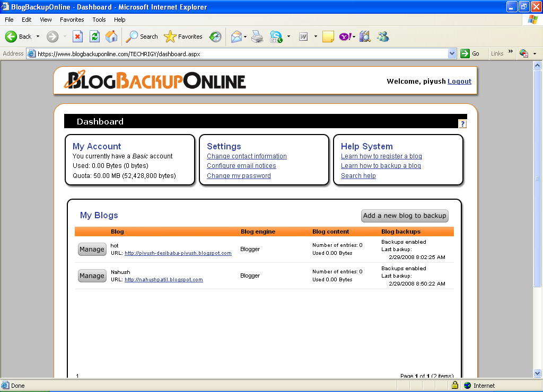The image size is (543, 392).
Task: Click the yellow note Discuss icon
Action: point(328,37)
